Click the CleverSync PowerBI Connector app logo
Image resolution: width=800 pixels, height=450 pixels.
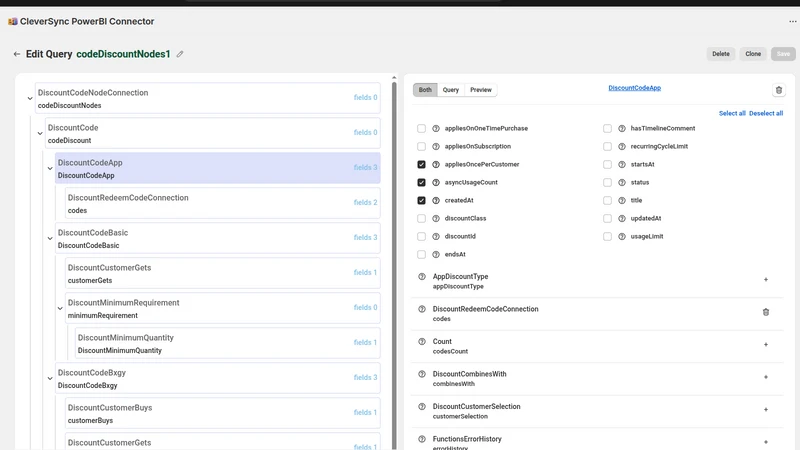click(x=13, y=21)
